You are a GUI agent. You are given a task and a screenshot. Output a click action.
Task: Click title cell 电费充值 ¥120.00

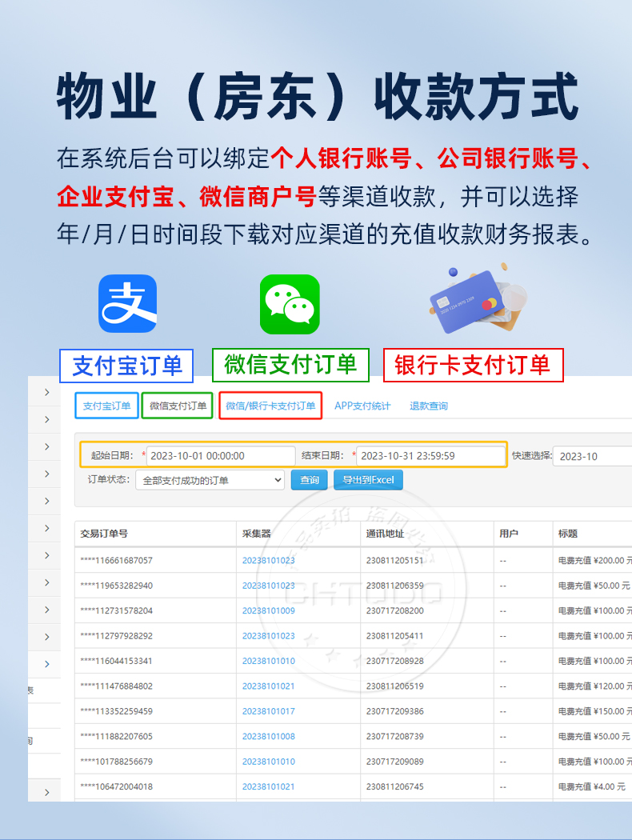point(594,686)
